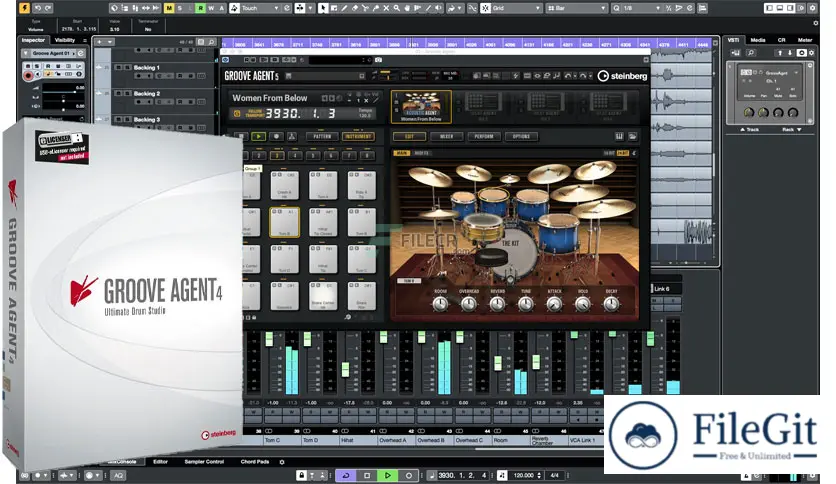The height and width of the screenshot is (484, 836).
Task: Open the Groove Agent PERFORM page
Action: [x=484, y=136]
